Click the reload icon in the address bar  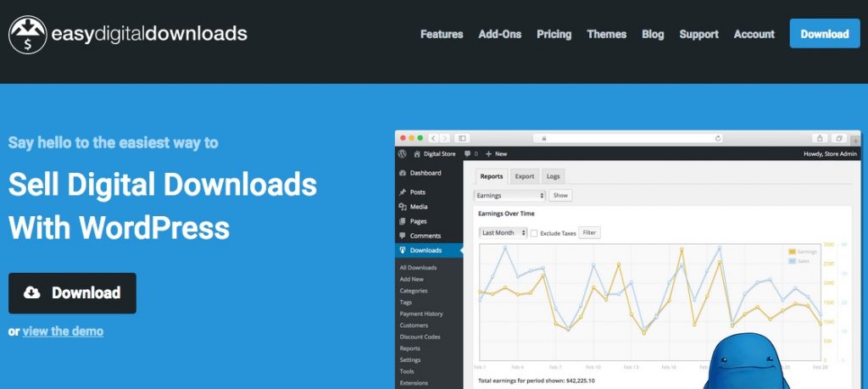[x=719, y=138]
